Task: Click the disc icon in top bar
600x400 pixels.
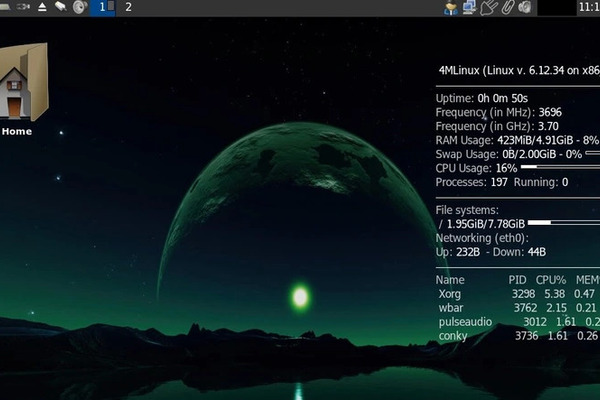Action: [79, 7]
